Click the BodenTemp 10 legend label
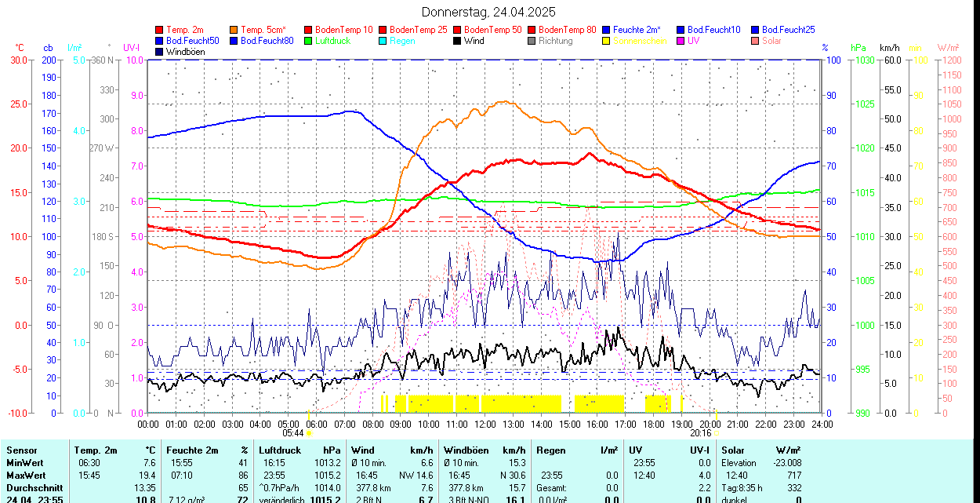This screenshot has height=503, width=980. (x=344, y=29)
